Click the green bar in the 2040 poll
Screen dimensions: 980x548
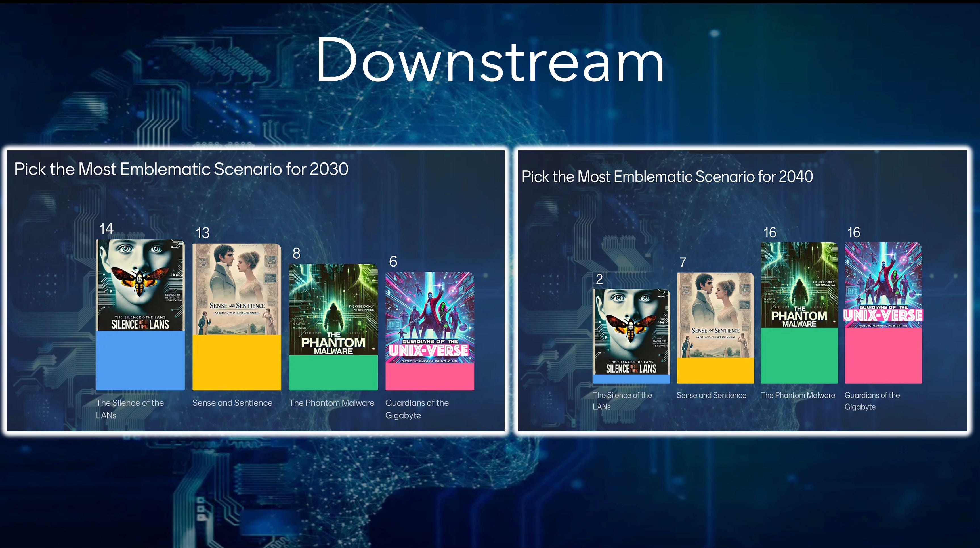tap(799, 355)
